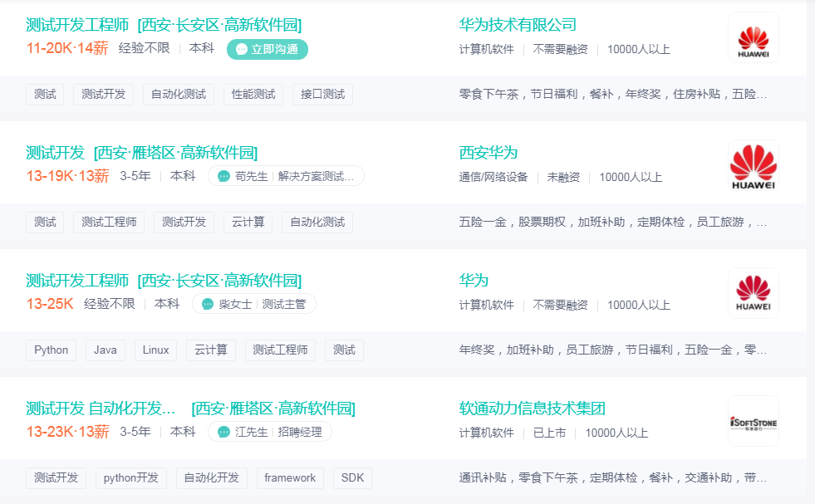
Task: Open company page 华为技术有限公司
Action: click(x=518, y=24)
